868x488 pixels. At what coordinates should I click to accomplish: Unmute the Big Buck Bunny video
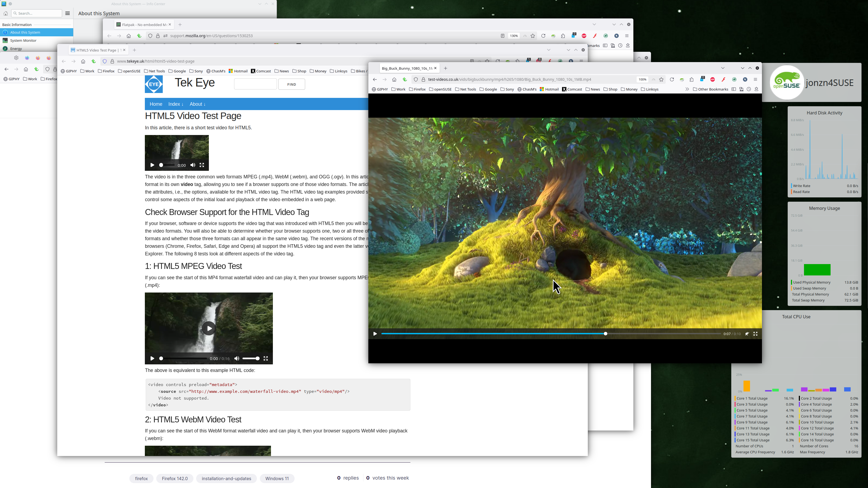747,334
